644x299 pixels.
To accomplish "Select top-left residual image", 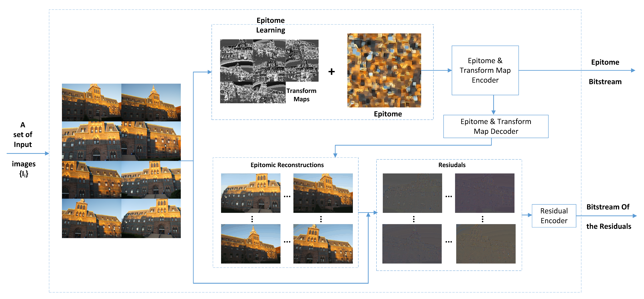I will [x=412, y=193].
